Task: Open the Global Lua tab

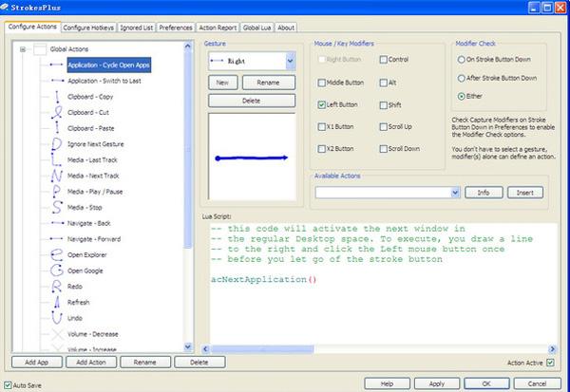Action: coord(256,28)
